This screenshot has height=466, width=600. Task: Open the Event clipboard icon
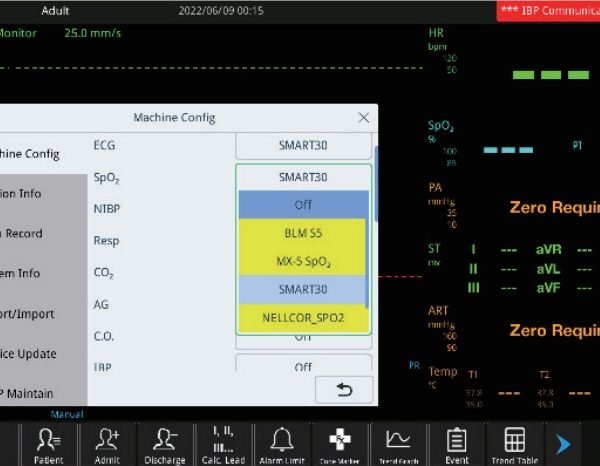coord(456,443)
